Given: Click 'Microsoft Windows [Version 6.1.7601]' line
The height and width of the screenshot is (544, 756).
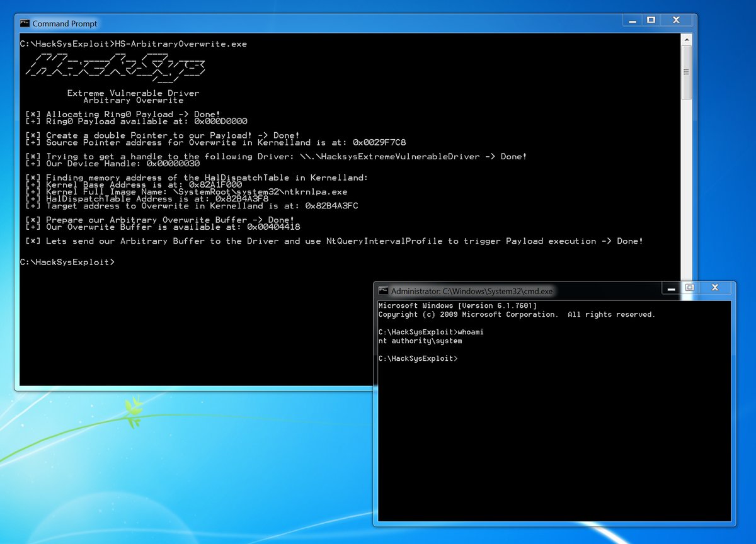Looking at the screenshot, I should click(457, 306).
